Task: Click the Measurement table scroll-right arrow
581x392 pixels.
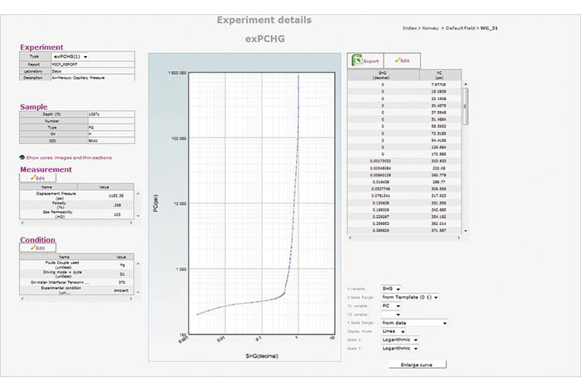Action: point(131,222)
